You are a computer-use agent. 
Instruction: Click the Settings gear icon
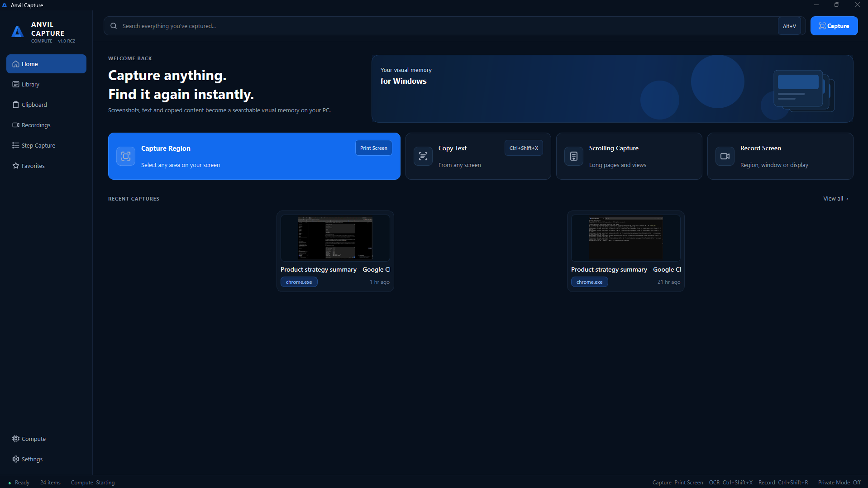(x=16, y=459)
